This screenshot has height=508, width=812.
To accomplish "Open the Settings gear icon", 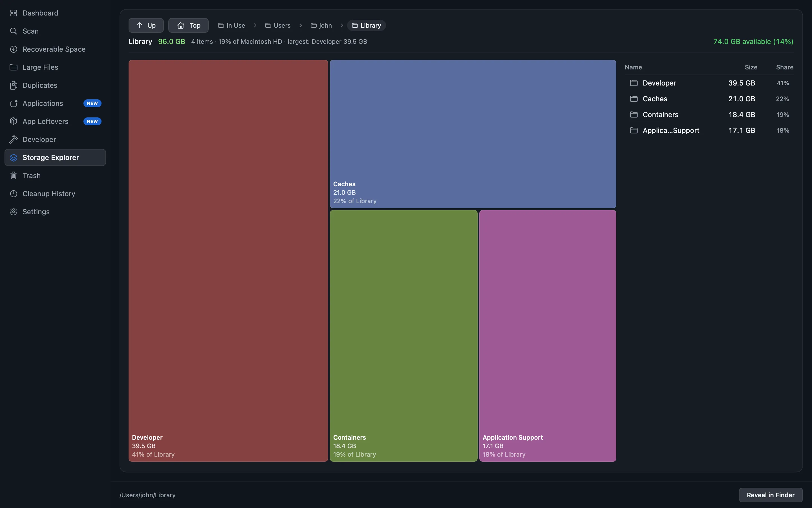I will (14, 212).
